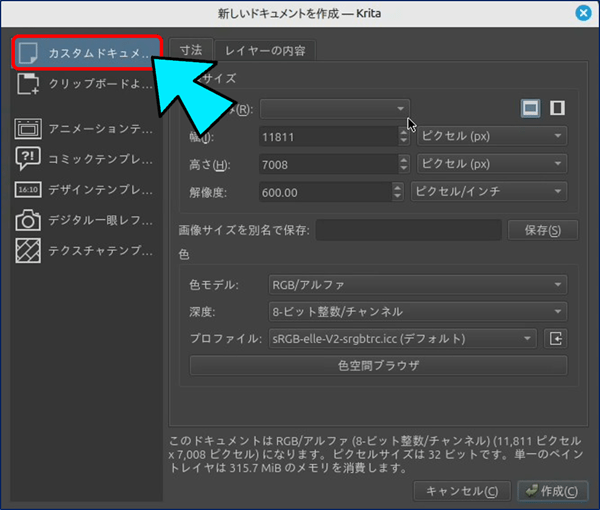Viewport: 600px width, 510px height.
Task: Expand the width unit ピクセル dropdown
Action: [x=489, y=136]
